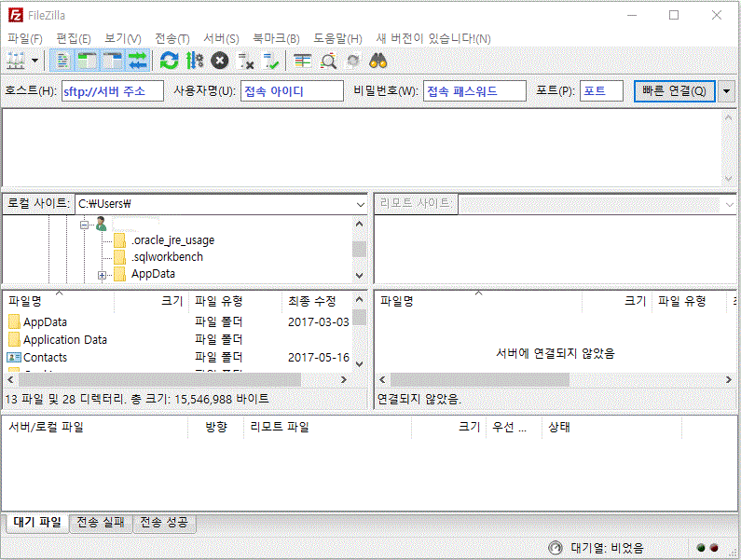Expand the AppData tree node

point(102,274)
